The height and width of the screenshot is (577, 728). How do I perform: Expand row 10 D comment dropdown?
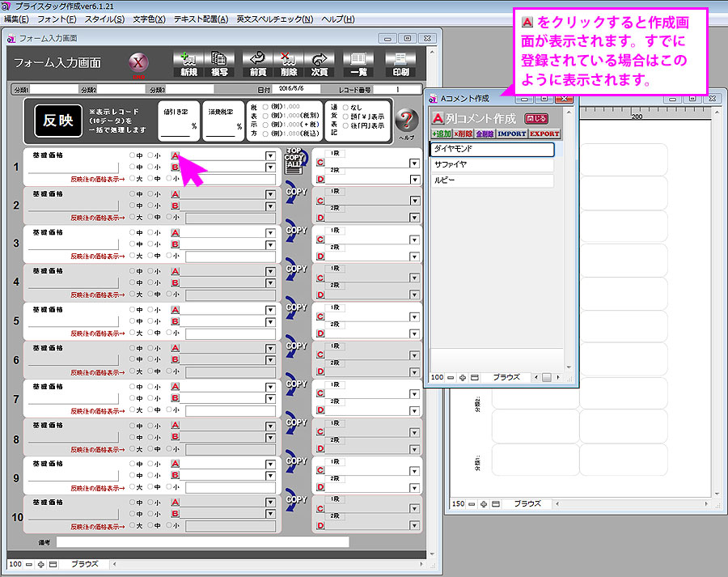click(414, 526)
